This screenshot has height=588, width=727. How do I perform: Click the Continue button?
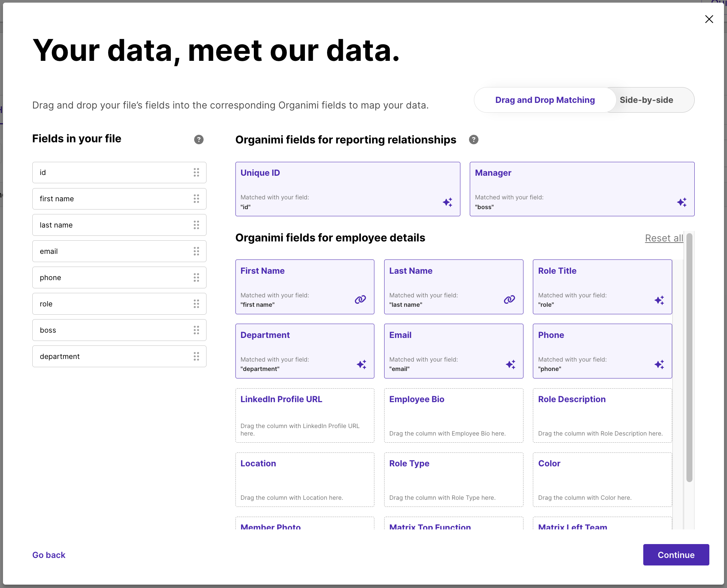(676, 555)
